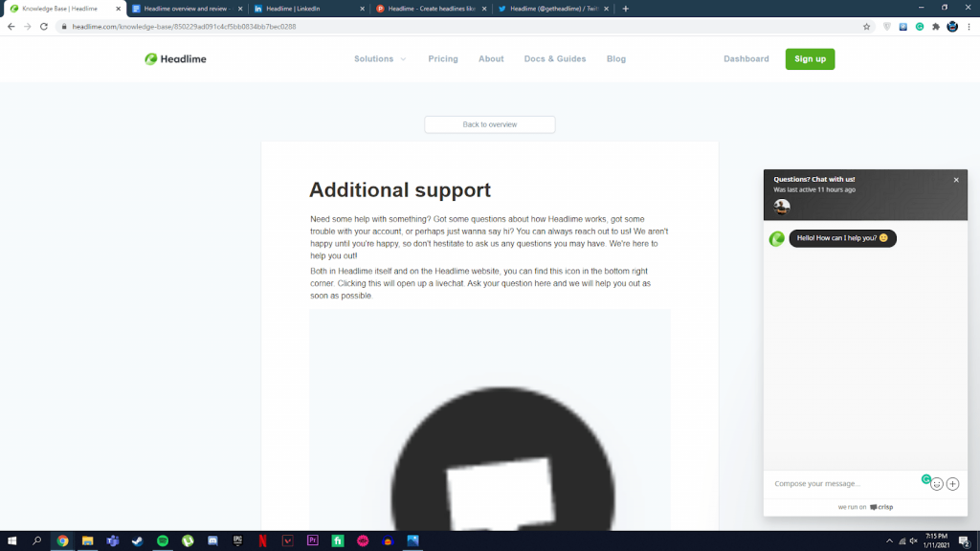Switch to the Headlime Product Hunt tab

pos(432,9)
